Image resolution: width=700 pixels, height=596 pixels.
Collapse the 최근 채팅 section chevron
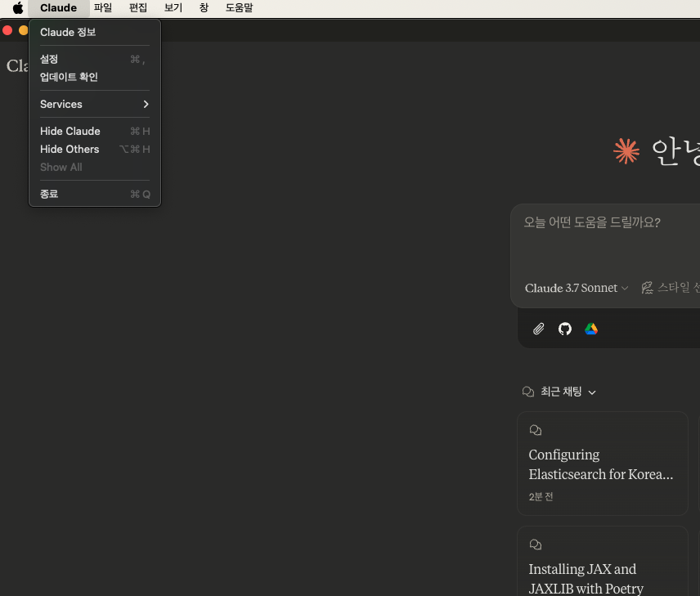(592, 392)
